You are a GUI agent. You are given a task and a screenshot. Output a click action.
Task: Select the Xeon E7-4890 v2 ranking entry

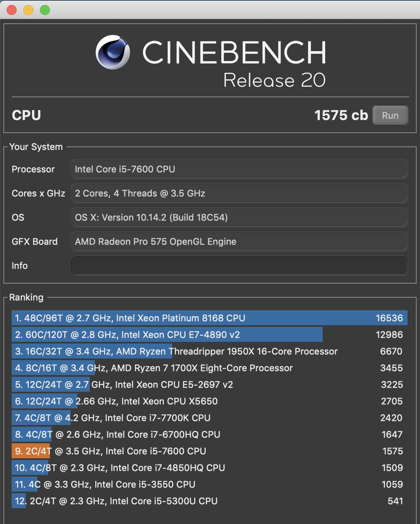pos(209,335)
